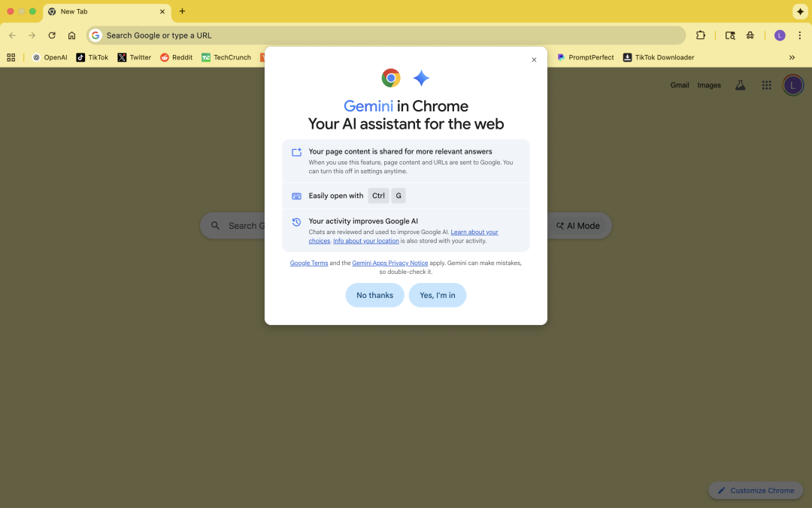Open the Google apps grid icon
This screenshot has height=508, width=812.
coord(766,85)
